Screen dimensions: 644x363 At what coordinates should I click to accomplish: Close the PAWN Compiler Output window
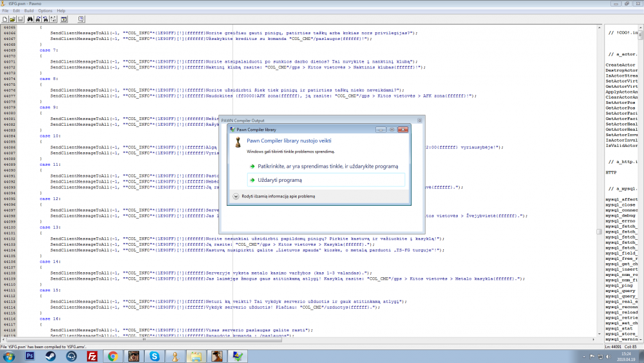[x=419, y=121]
